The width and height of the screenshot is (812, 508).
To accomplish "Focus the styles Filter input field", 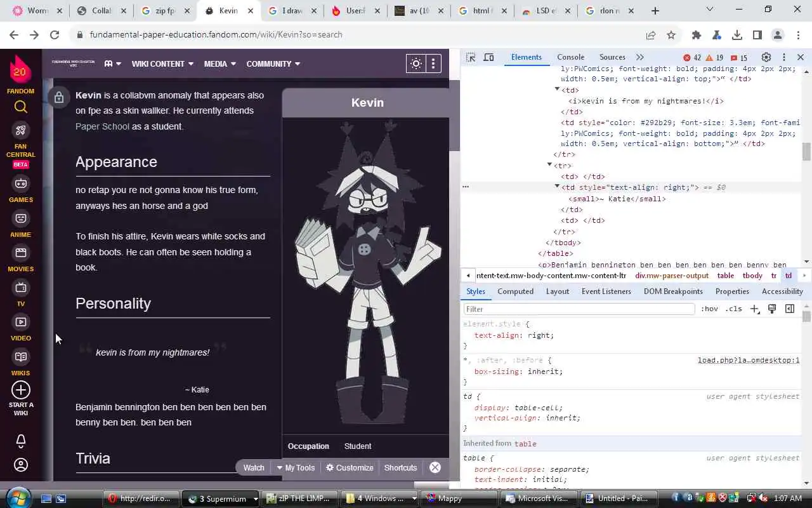I will point(579,309).
